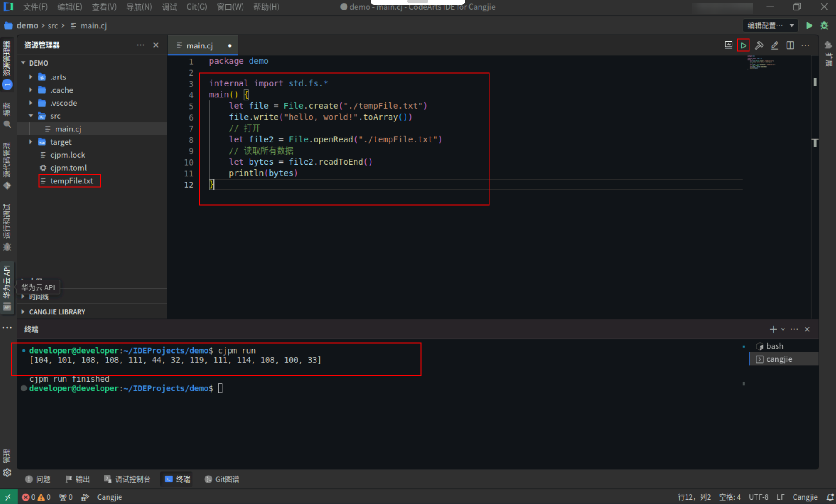Click the pencil edit icon in editor toolbar

point(774,45)
